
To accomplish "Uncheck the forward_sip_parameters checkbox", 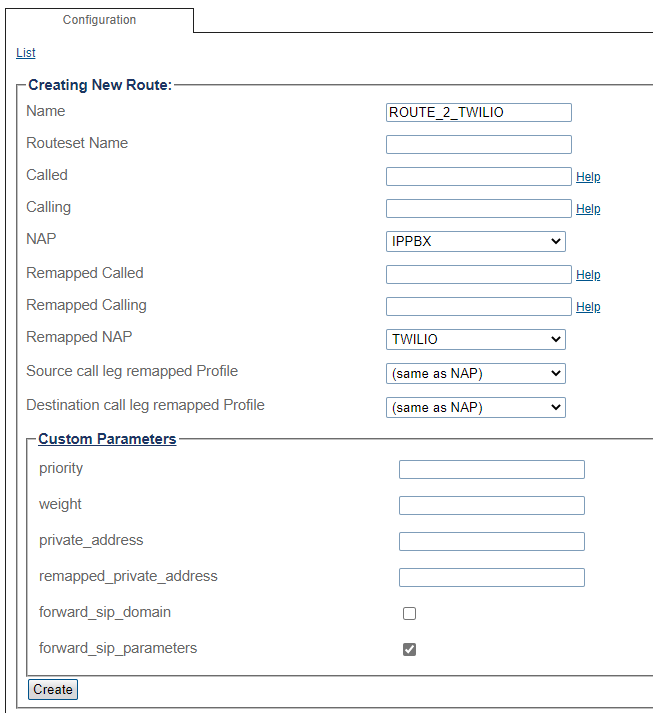I will 409,649.
